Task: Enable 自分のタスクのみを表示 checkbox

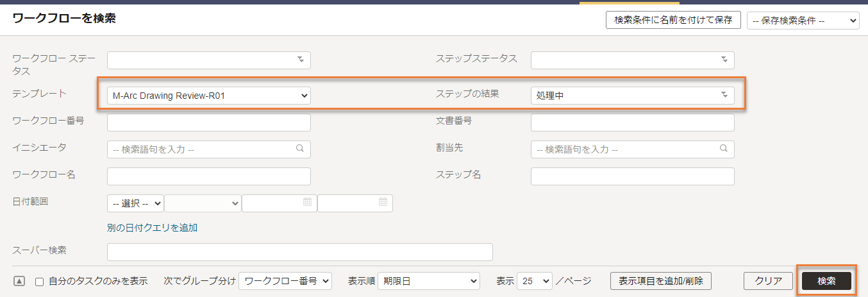Action: click(x=40, y=282)
